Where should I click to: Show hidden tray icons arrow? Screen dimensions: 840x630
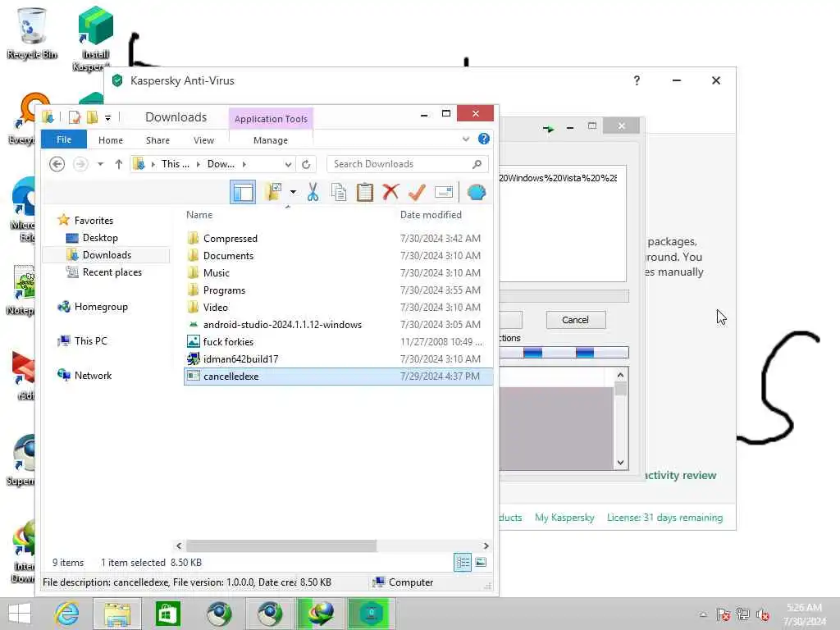click(703, 614)
